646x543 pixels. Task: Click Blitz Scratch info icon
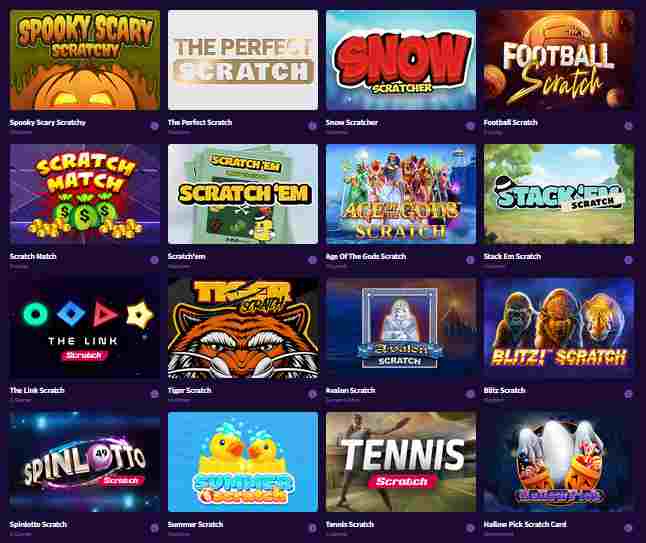(x=628, y=394)
